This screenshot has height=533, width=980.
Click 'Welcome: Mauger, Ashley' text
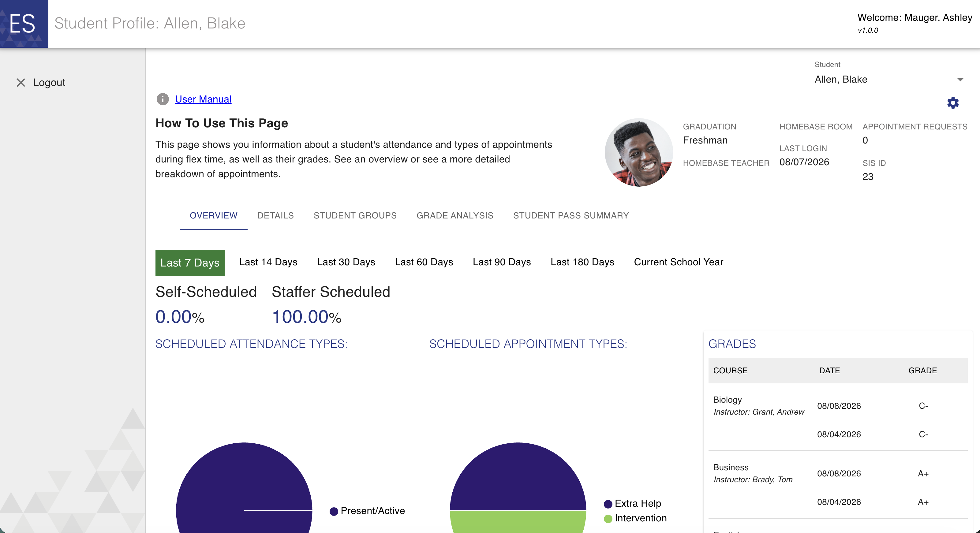[915, 17]
